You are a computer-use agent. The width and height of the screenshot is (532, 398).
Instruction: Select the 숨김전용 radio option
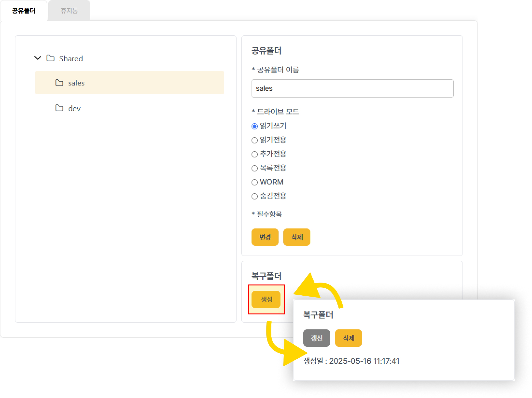coord(255,196)
